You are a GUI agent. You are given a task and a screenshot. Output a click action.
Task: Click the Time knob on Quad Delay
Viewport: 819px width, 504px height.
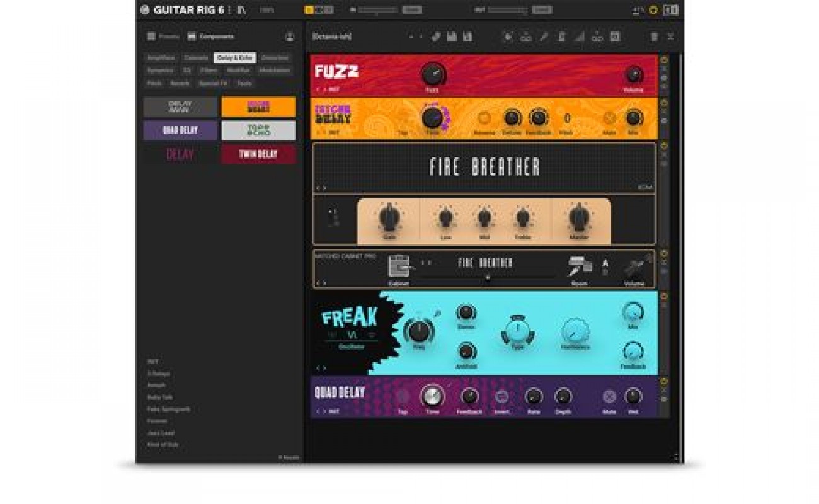(x=432, y=396)
